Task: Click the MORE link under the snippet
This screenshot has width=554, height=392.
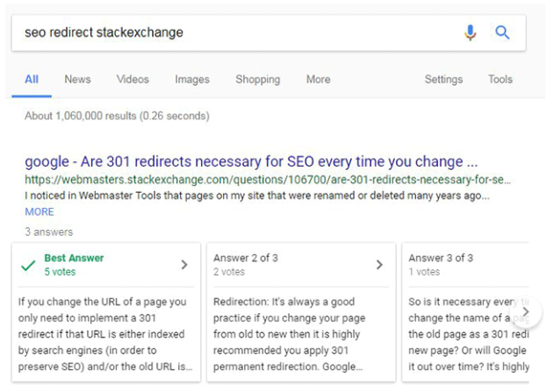Action: tap(39, 211)
